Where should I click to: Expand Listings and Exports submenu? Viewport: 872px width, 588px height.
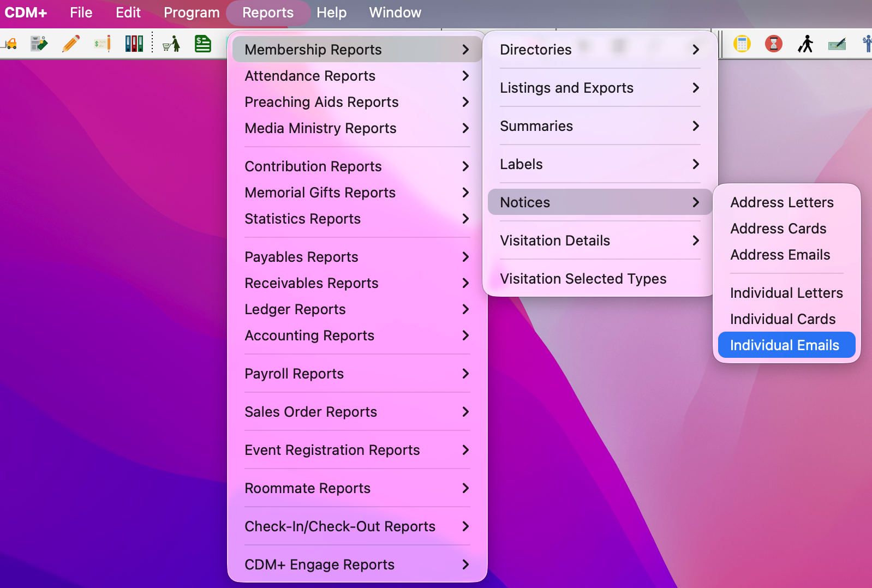[600, 88]
